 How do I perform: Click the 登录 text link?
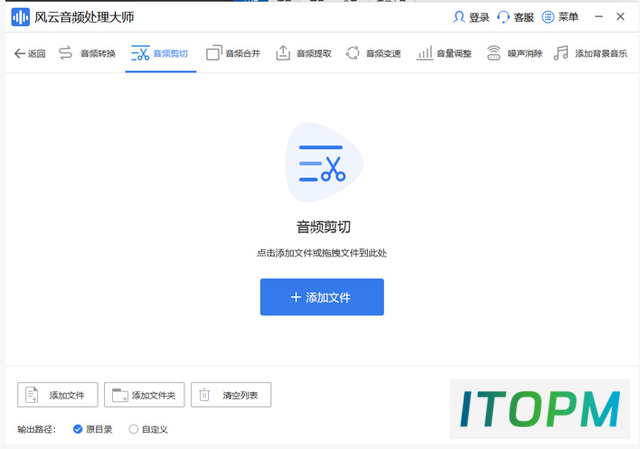[479, 17]
